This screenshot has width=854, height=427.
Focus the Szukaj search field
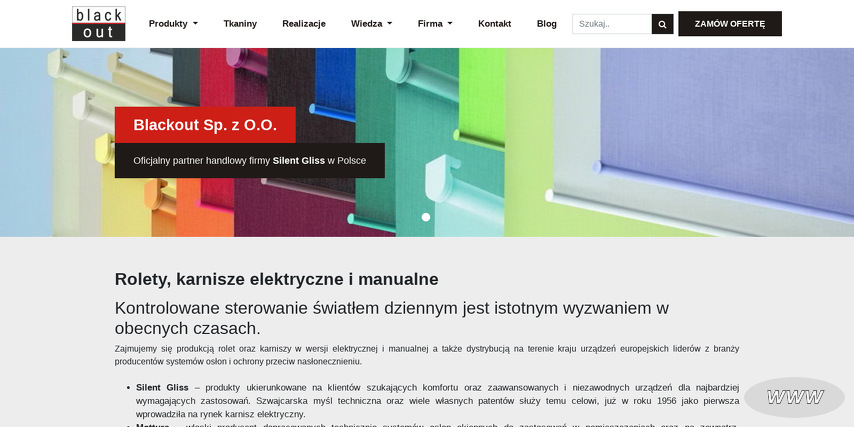point(612,24)
